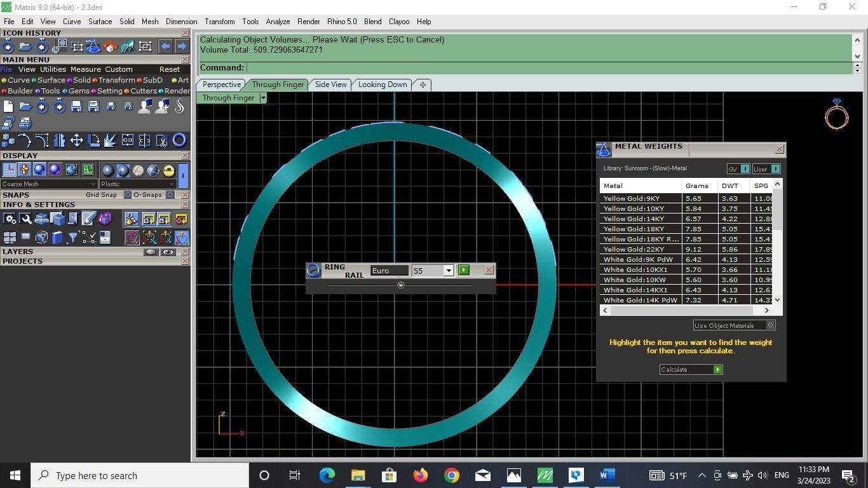The height and width of the screenshot is (488, 868).
Task: Open the Gems category in Main Menu
Action: (x=76, y=91)
